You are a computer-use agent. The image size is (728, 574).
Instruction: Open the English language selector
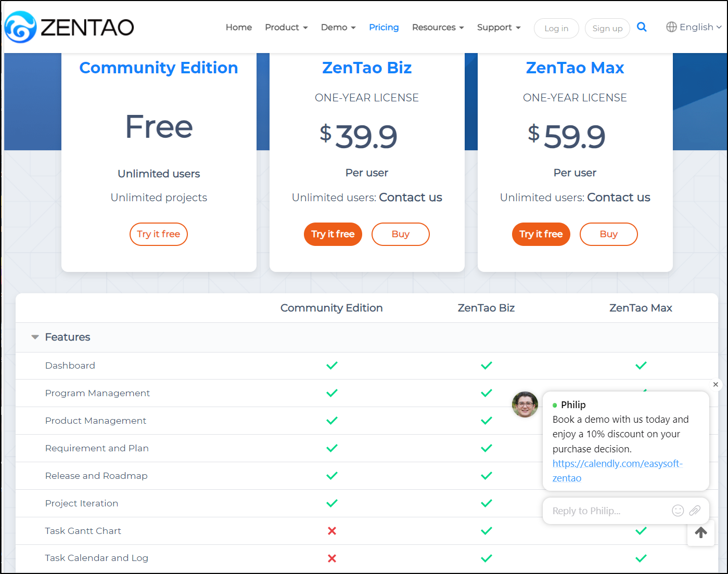[694, 27]
